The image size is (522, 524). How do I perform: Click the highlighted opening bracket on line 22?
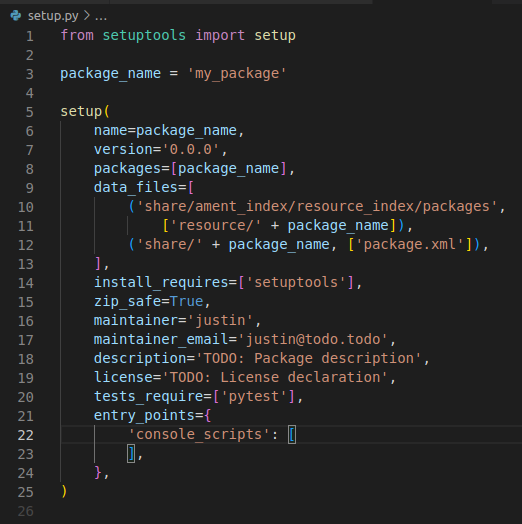(x=292, y=435)
